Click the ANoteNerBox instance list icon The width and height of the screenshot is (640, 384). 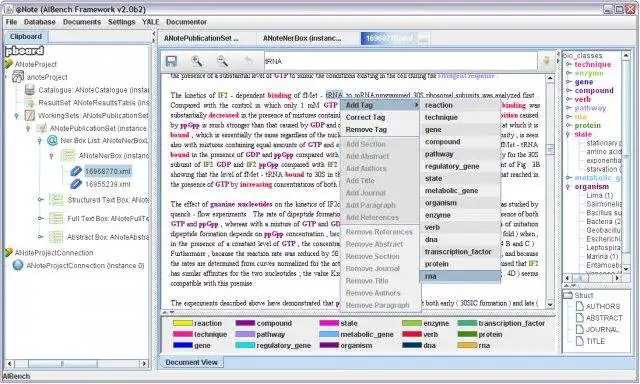click(x=68, y=155)
